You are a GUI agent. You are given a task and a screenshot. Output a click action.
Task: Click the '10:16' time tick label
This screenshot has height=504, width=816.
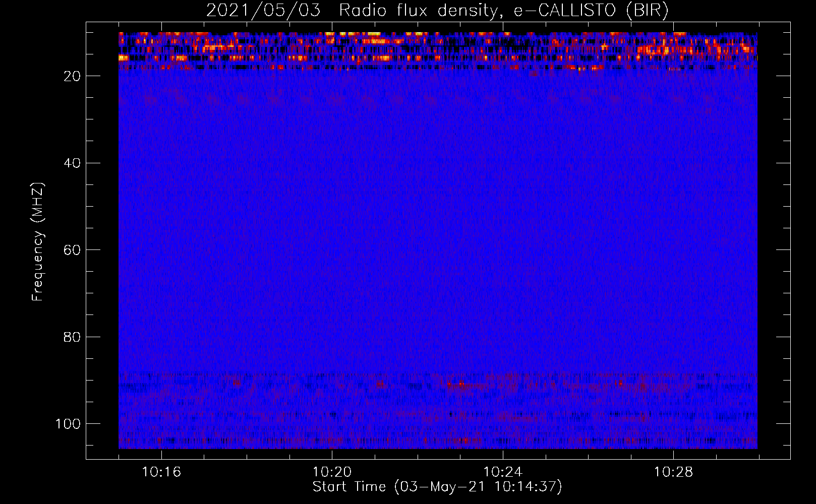point(161,472)
